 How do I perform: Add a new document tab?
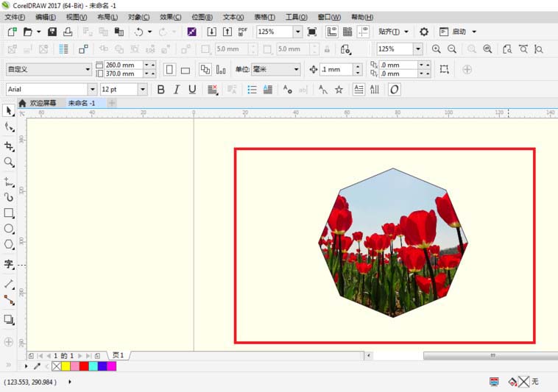click(x=112, y=103)
